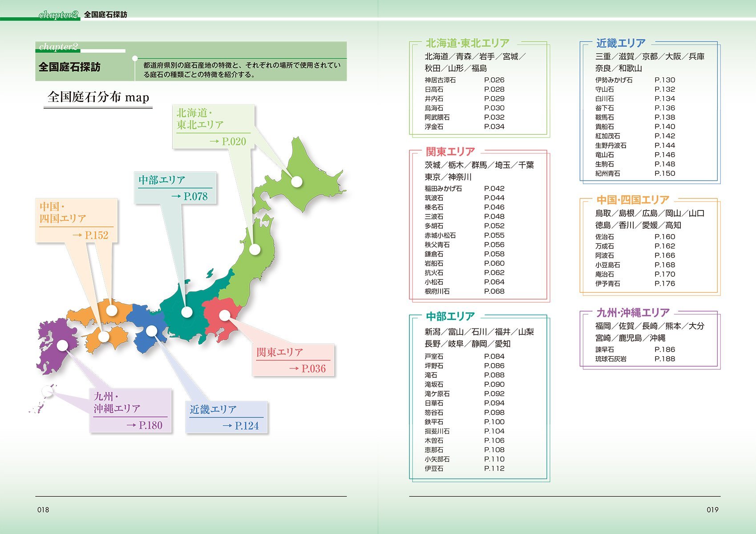The image size is (756, 534).
Task: Click the 全国庭石分布 map title
Action: click(x=98, y=97)
